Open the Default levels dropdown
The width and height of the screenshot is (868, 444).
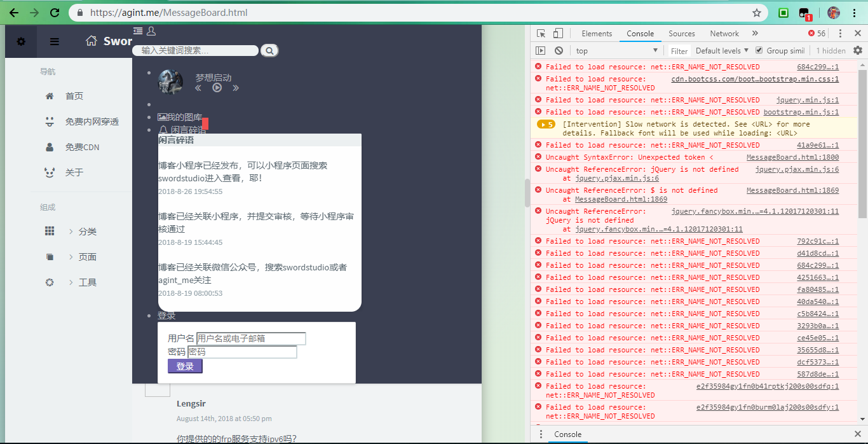722,51
